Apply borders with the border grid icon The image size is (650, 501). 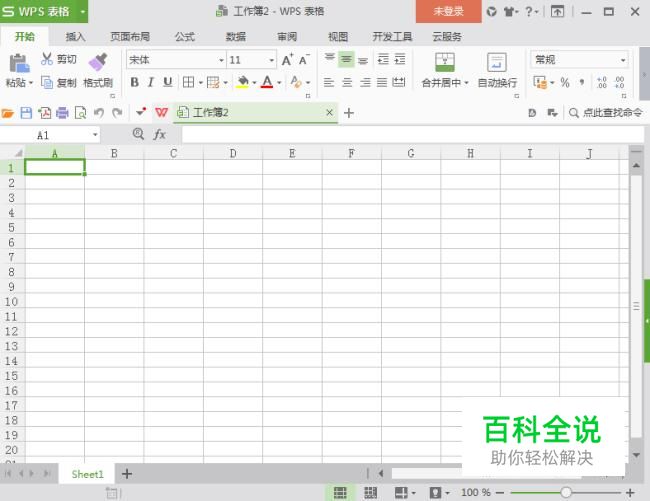tap(189, 82)
